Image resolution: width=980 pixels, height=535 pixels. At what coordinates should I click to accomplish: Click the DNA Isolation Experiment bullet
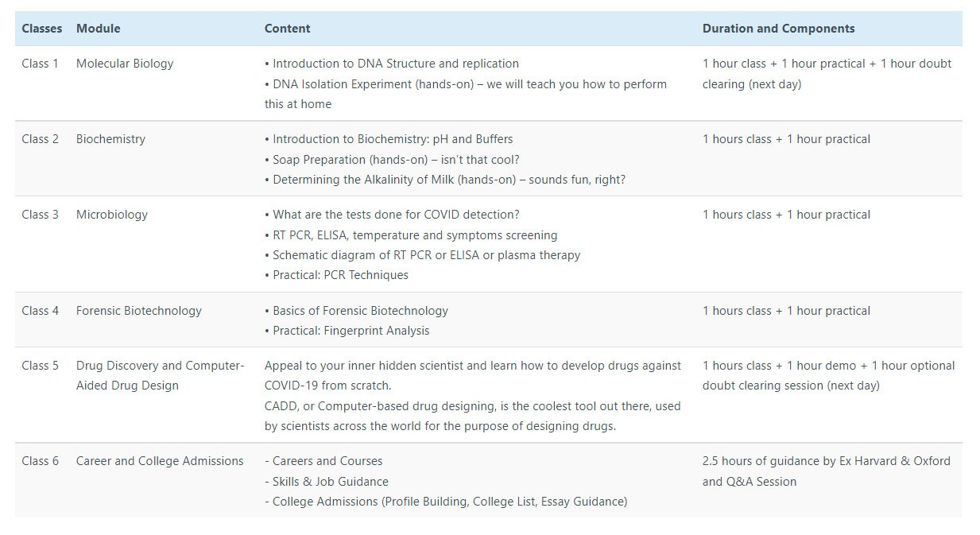tap(466, 94)
